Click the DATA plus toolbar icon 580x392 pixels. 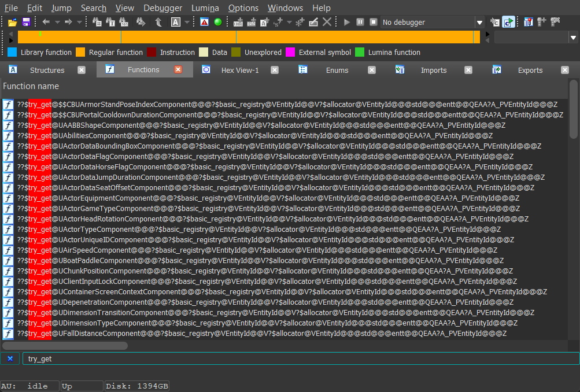coord(252,22)
